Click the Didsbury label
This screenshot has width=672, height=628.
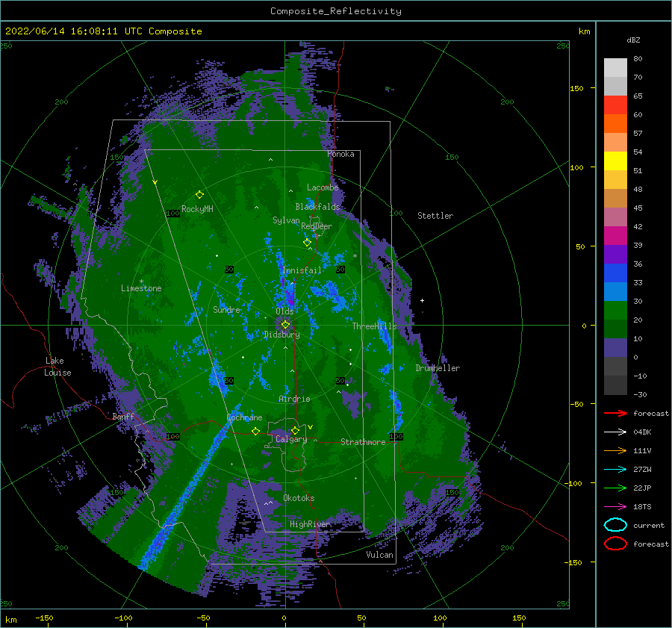pos(281,335)
